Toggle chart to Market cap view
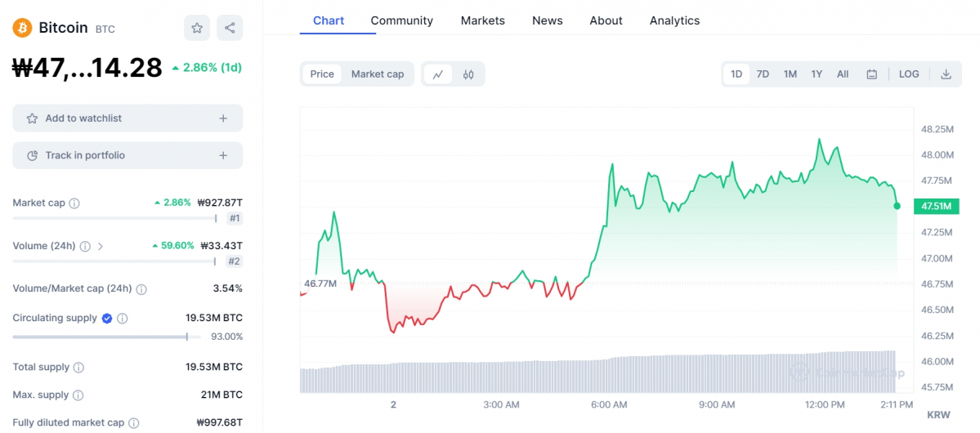The height and width of the screenshot is (433, 980). [x=378, y=74]
